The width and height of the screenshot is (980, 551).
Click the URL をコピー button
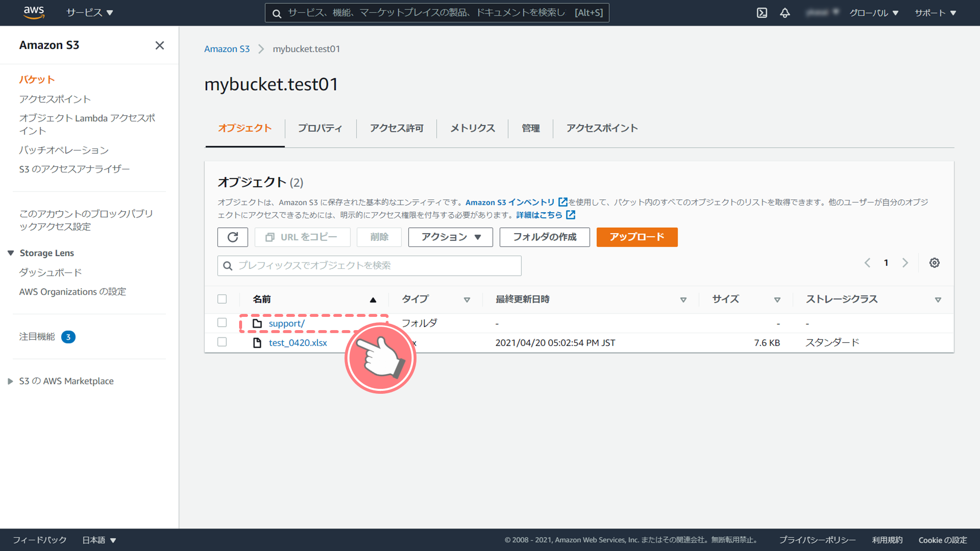click(302, 237)
